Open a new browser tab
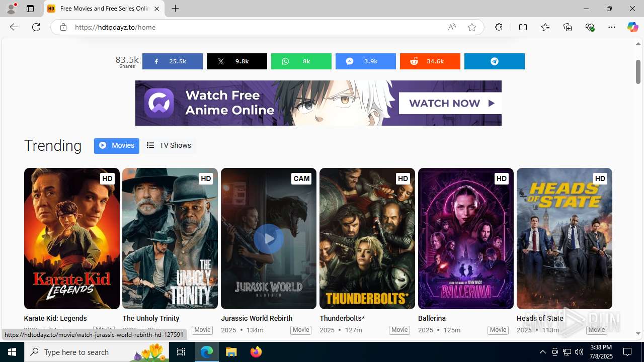This screenshot has height=362, width=644. (175, 9)
